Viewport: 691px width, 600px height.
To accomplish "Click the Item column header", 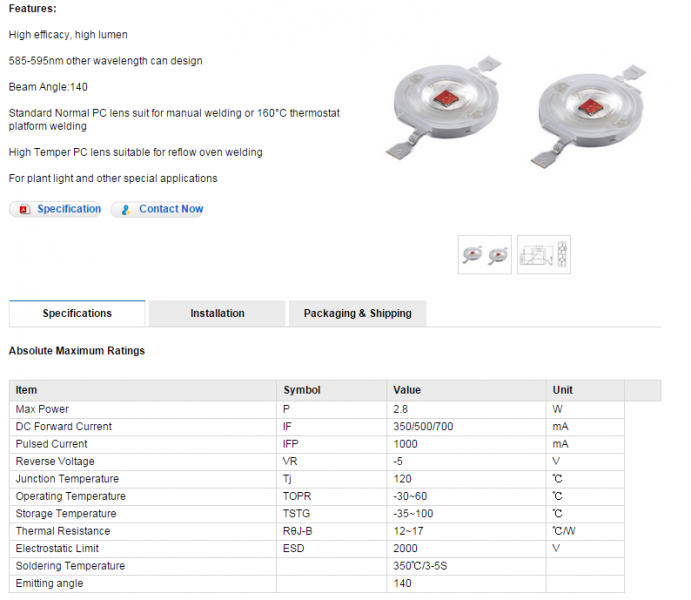I will click(27, 390).
